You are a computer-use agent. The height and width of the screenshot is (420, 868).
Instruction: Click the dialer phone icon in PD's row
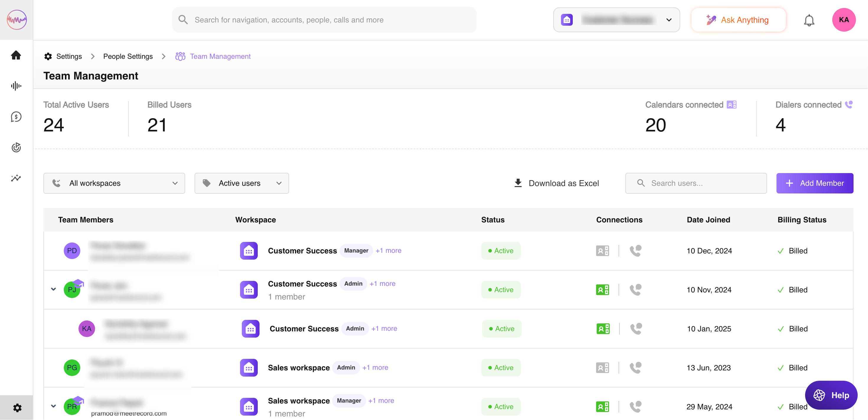click(635, 251)
